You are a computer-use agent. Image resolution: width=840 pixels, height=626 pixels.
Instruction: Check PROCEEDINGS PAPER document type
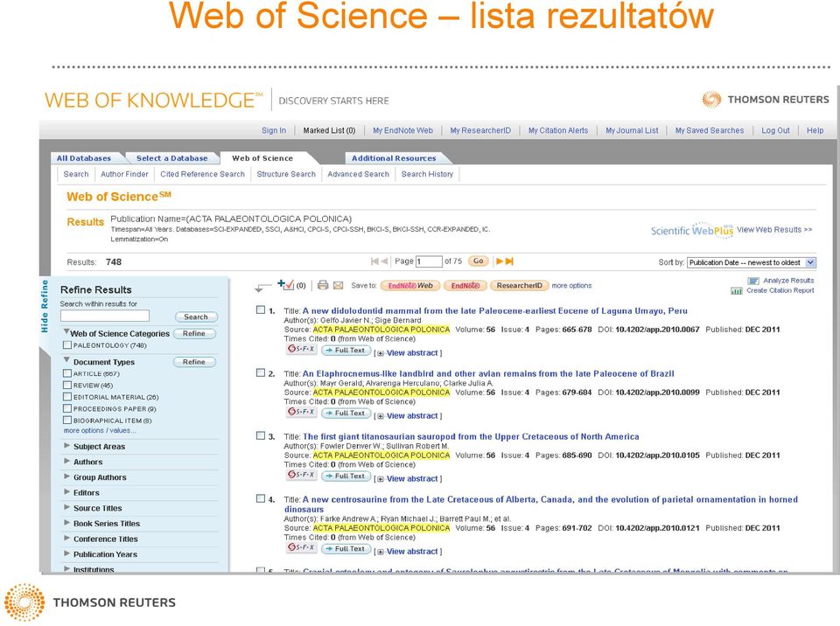(67, 408)
